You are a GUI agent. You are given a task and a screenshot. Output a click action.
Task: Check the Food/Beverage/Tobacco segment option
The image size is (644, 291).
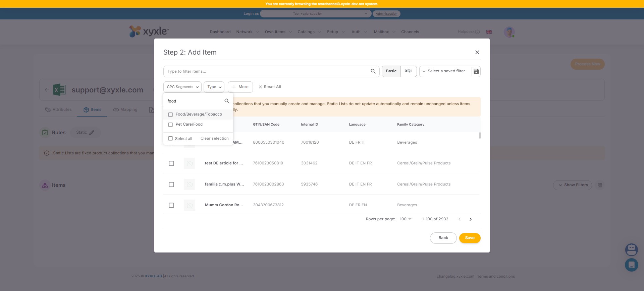[x=170, y=115]
